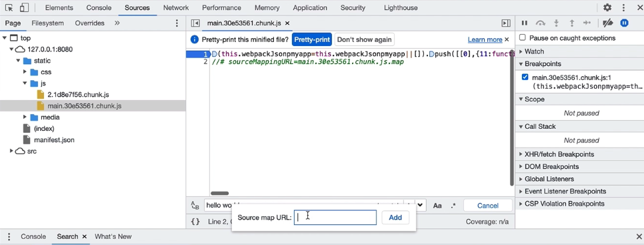Viewport: 644px width, 245px height.
Task: Toggle the device toolbar icon
Action: point(24,7)
